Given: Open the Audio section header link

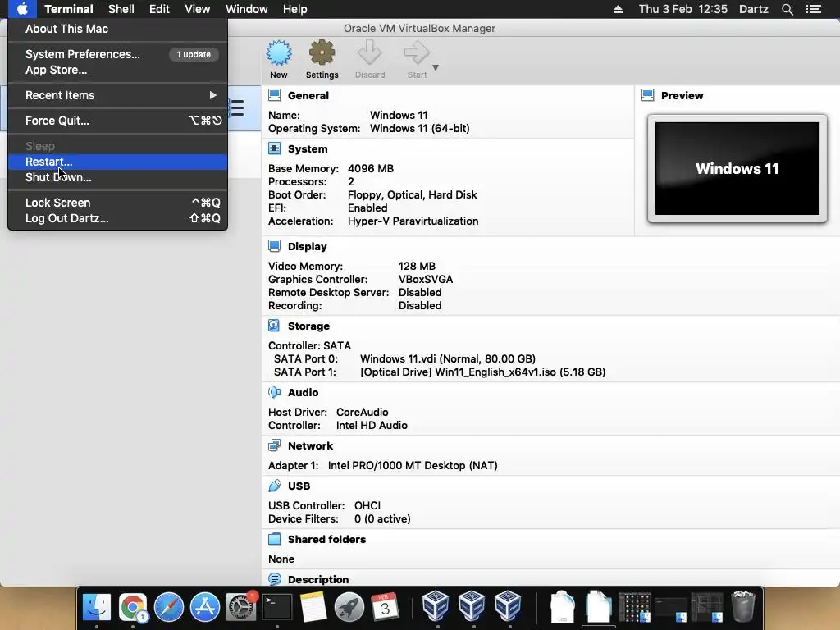Looking at the screenshot, I should pyautogui.click(x=303, y=393).
